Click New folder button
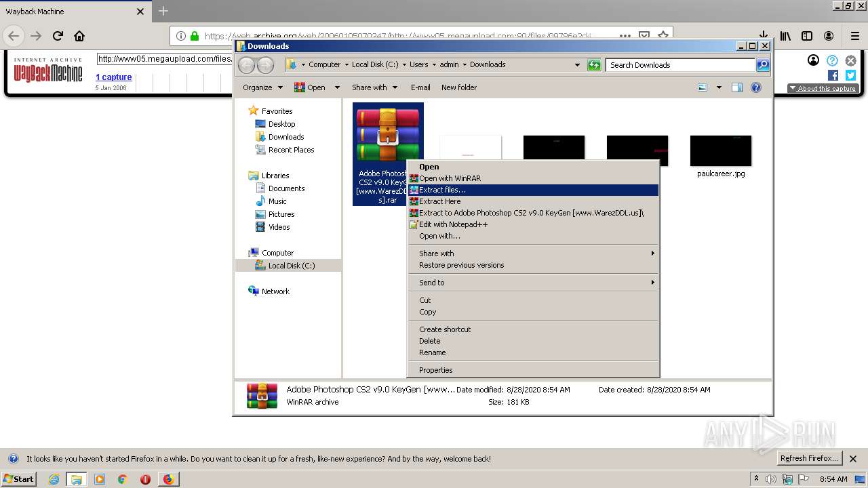Screen dimensions: 868x488 click(x=459, y=87)
